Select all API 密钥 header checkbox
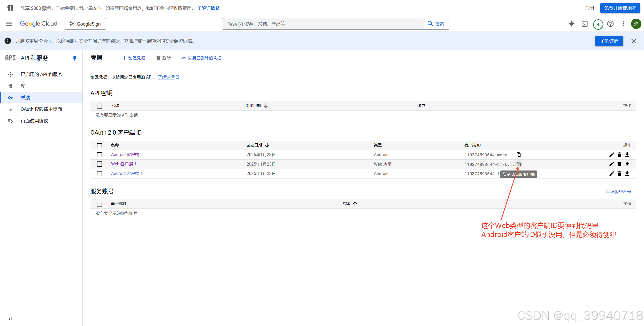Screen dimensions: 644x326 (x=99, y=106)
